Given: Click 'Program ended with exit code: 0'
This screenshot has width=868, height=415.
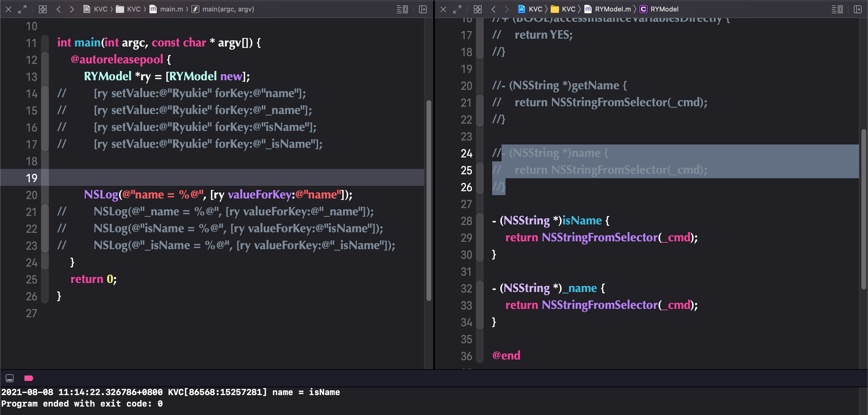Looking at the screenshot, I should pyautogui.click(x=82, y=404).
